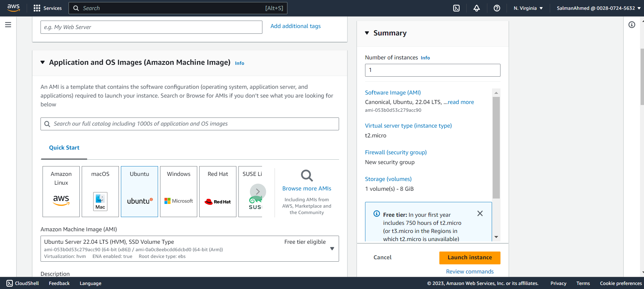The height and width of the screenshot is (289, 644).
Task: Launch CloudShell from the top bar icon
Action: 456,8
